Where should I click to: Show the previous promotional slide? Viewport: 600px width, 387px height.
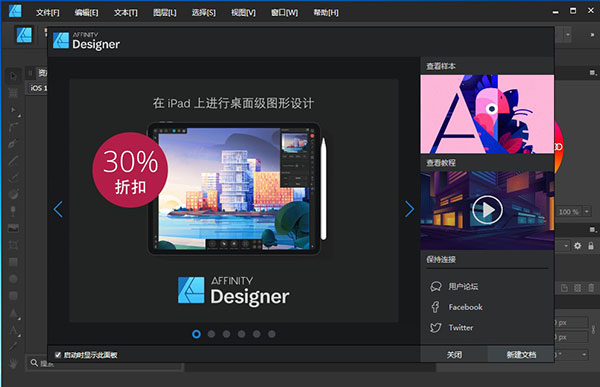point(58,209)
